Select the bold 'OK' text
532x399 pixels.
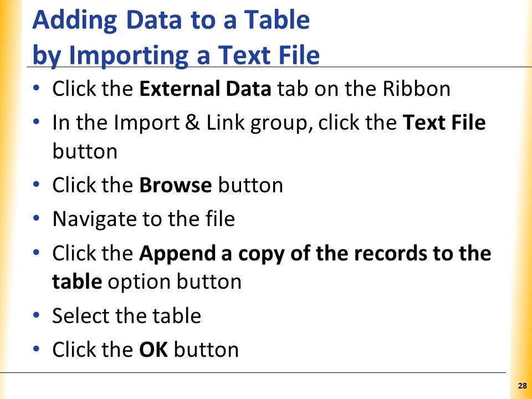(154, 350)
